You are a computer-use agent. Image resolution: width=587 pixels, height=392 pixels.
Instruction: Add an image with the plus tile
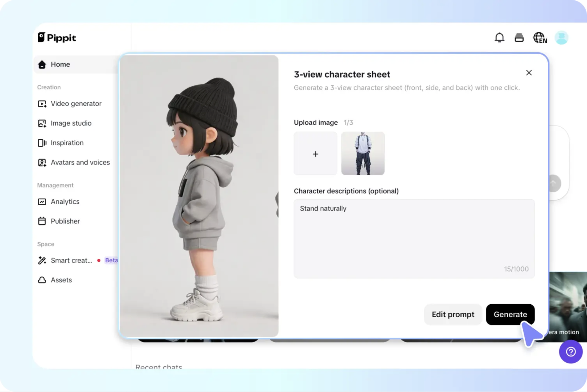(315, 154)
